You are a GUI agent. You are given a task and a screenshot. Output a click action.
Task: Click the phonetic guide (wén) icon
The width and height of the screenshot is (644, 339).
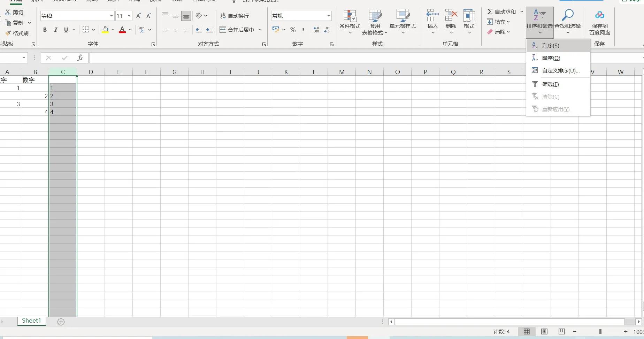click(x=141, y=30)
